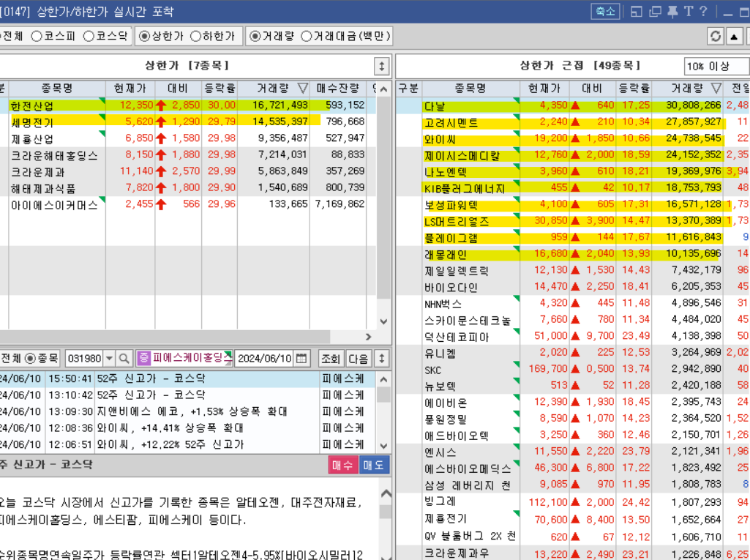This screenshot has width=750, height=560.
Task: Select the LS머트리얼즈 row
Action: [573, 221]
